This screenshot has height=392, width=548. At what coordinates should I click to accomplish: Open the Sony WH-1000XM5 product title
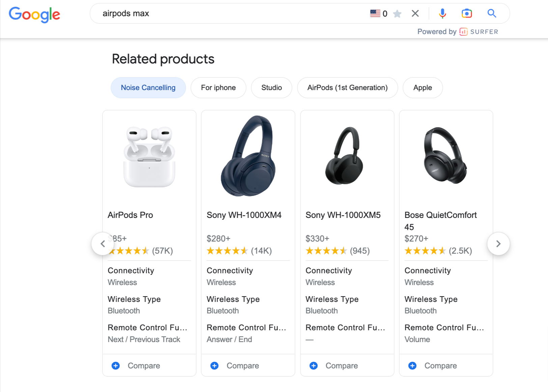[x=343, y=215]
